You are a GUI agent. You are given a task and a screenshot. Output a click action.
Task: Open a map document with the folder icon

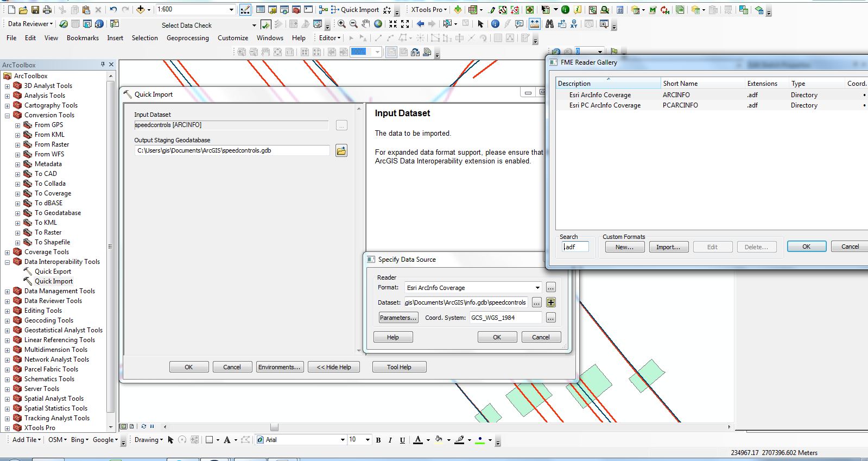23,10
